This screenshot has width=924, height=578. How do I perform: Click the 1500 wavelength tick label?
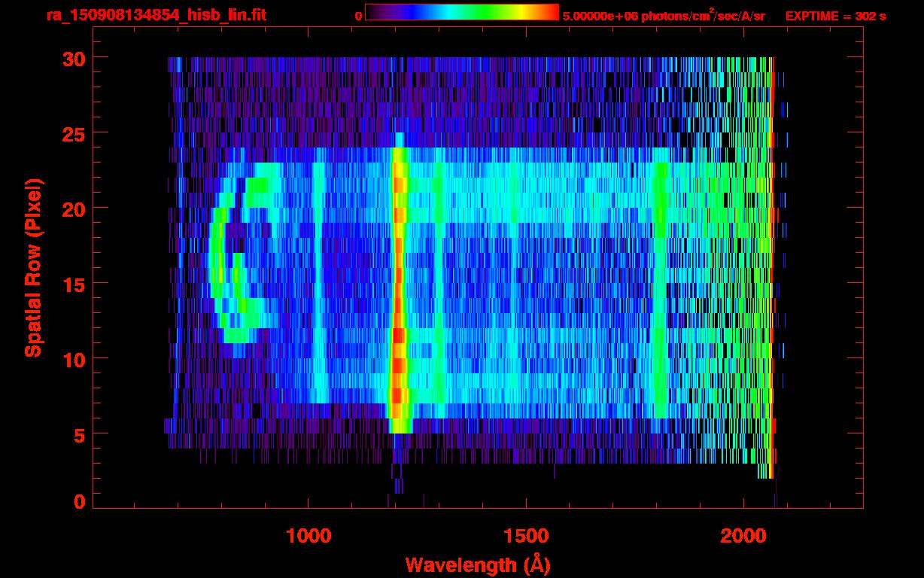tap(525, 536)
